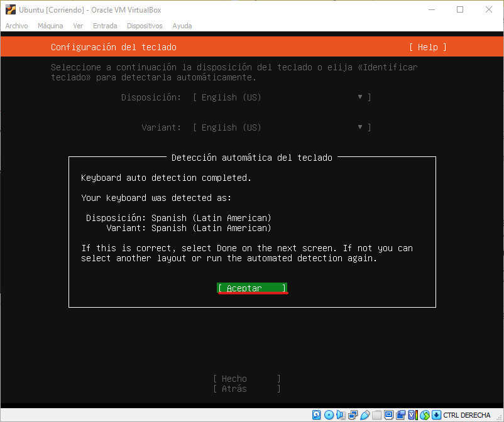Screen dimensions: 504x422
Task: Click the display monitor status icon
Action: coord(388,415)
